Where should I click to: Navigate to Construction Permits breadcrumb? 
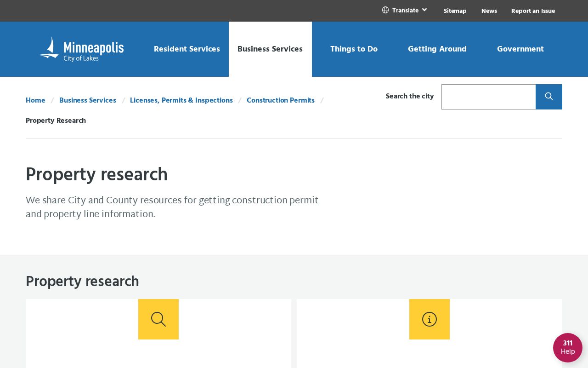(x=281, y=100)
